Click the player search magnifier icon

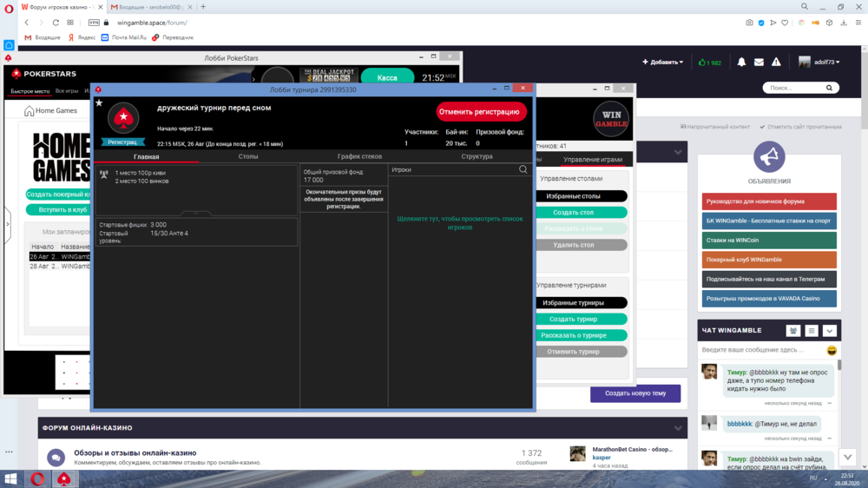point(523,170)
